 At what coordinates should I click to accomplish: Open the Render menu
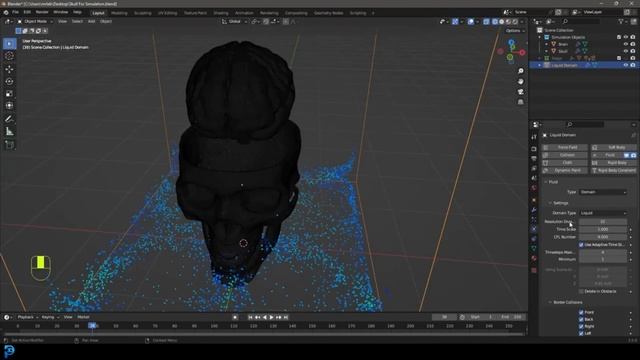click(42, 12)
